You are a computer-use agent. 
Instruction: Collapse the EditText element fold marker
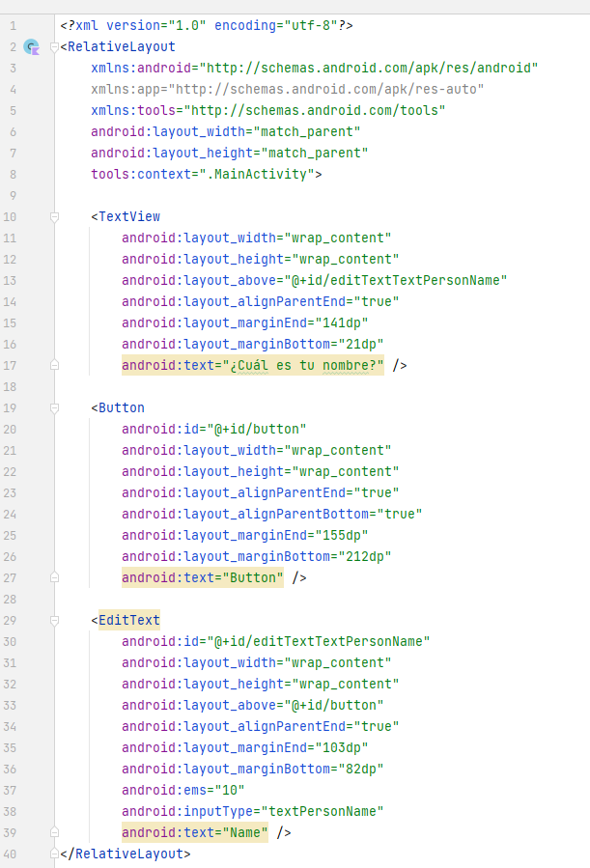click(54, 621)
